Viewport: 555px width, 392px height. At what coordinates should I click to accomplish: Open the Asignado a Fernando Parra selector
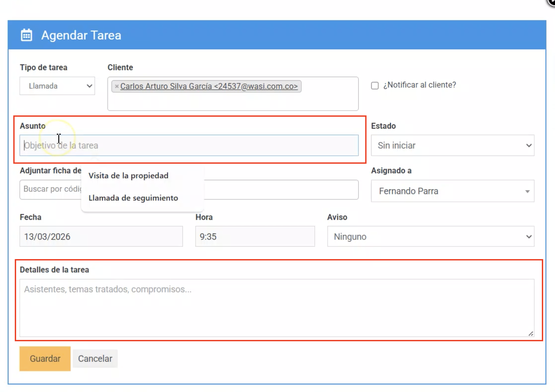point(452,191)
